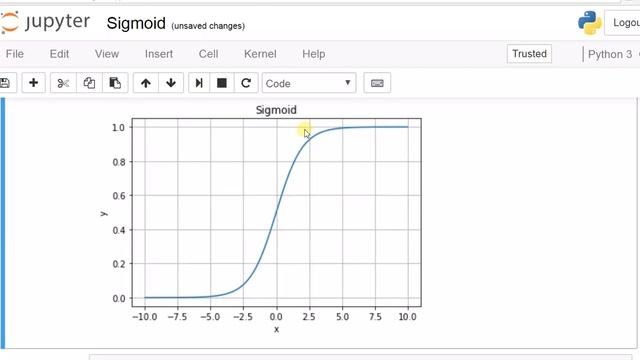Click the Jupyter logo
This screenshot has width=640, height=360.
(45, 22)
